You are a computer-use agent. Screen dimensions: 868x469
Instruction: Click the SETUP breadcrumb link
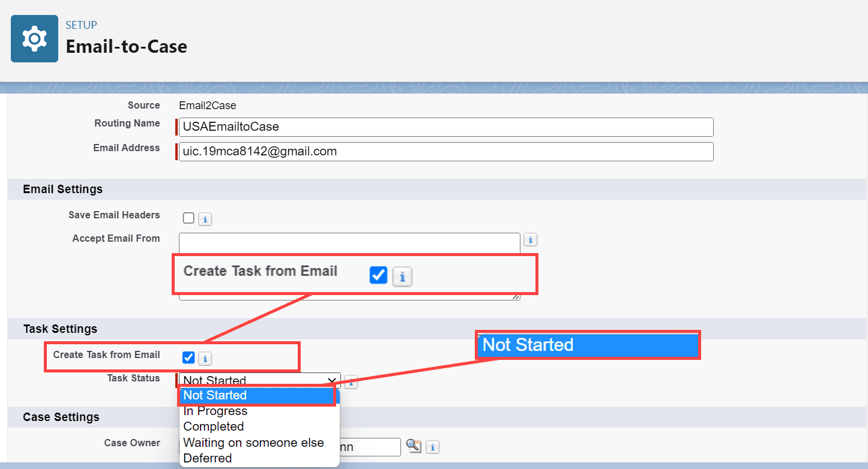tap(82, 25)
